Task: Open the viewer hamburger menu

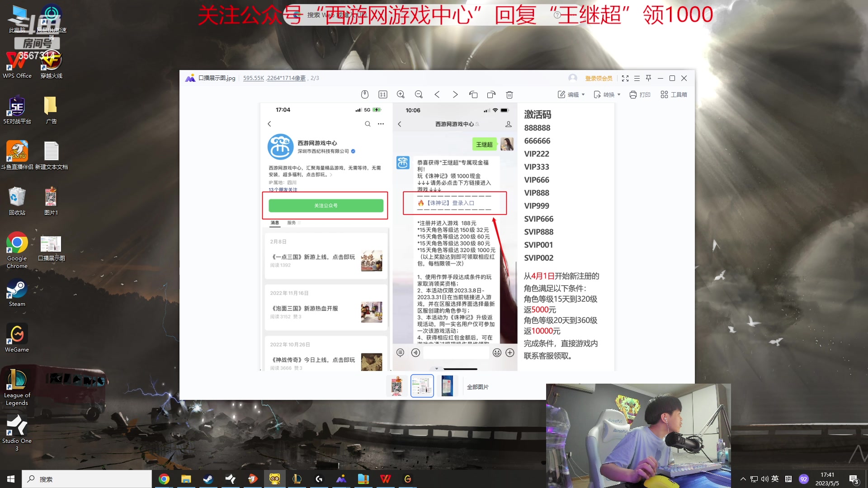Action: pos(637,78)
